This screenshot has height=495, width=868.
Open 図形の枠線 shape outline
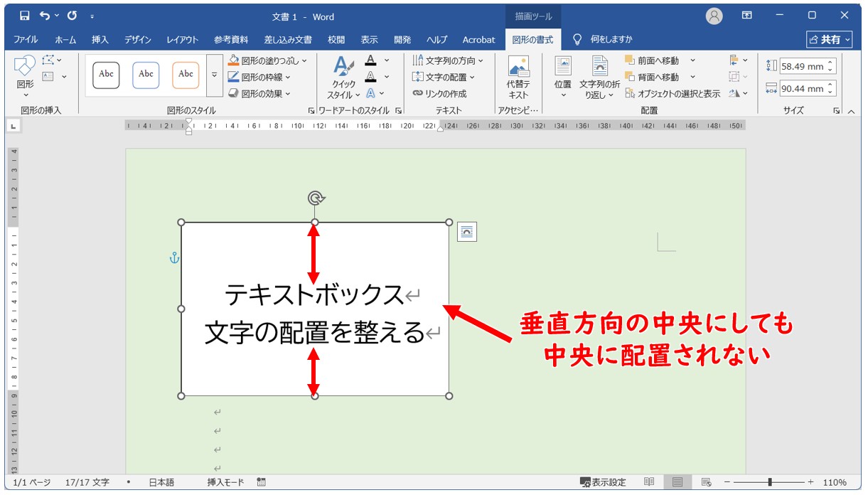tap(259, 77)
